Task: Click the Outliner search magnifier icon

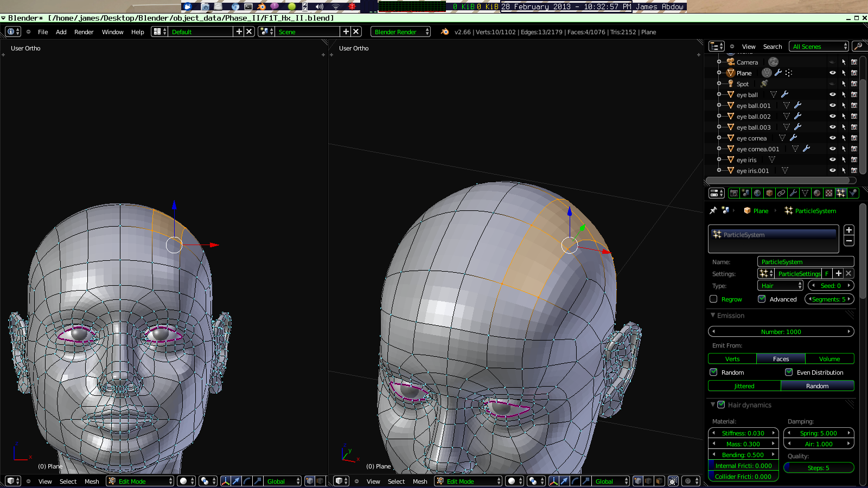Action: 858,46
